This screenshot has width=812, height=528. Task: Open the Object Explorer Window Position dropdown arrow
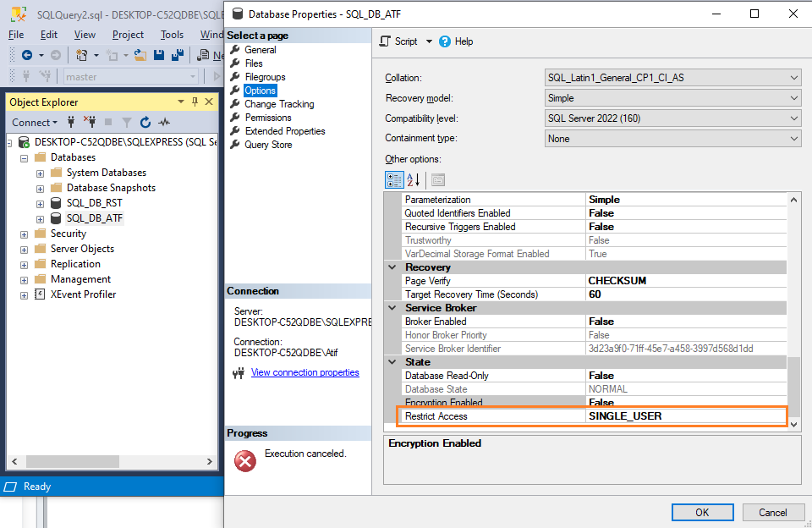click(181, 102)
